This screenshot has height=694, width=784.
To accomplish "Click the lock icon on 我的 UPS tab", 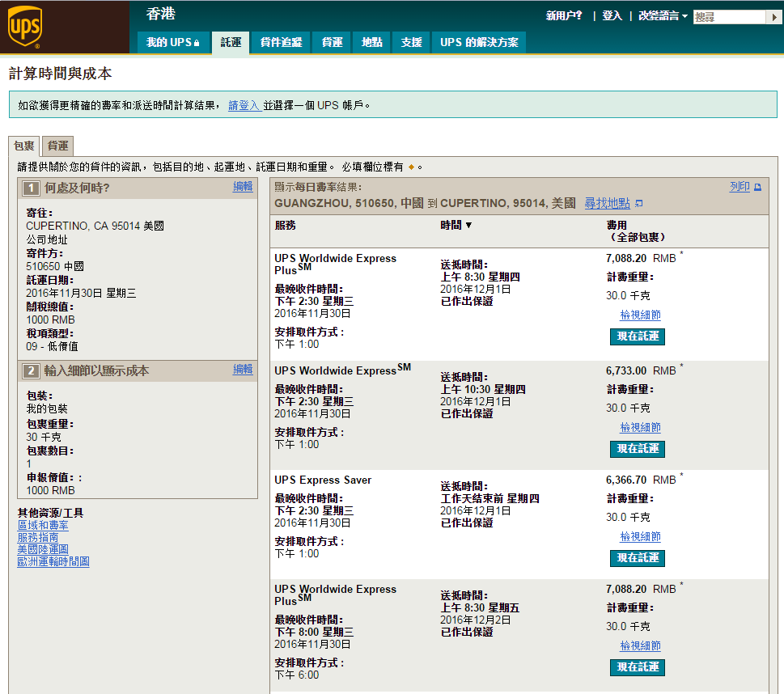I will click(x=197, y=43).
